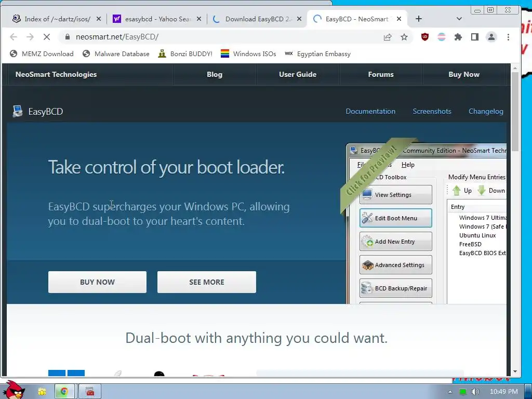Click the address bar URL neosmart.net/EasyBCD/
Viewport: 532px width, 399px height.
pyautogui.click(x=117, y=37)
